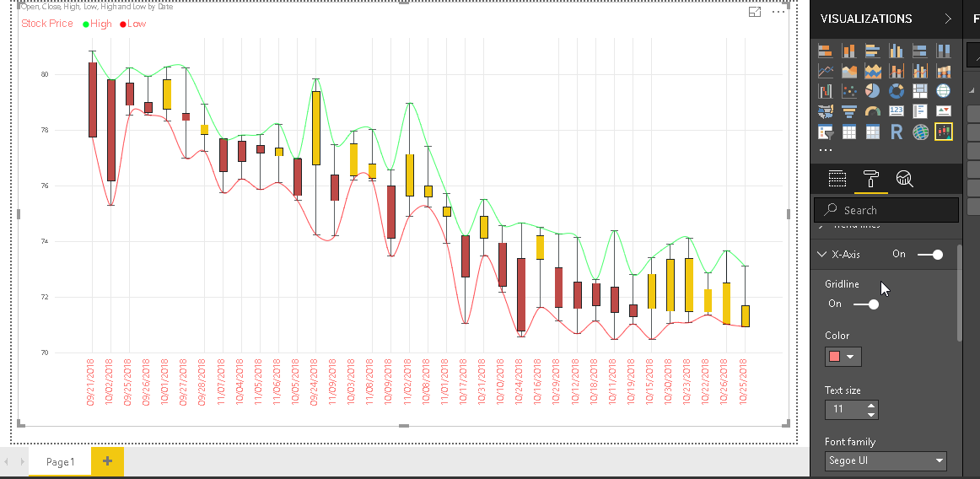Switch to the Fields tab
Image resolution: width=980 pixels, height=479 pixels.
(x=837, y=179)
